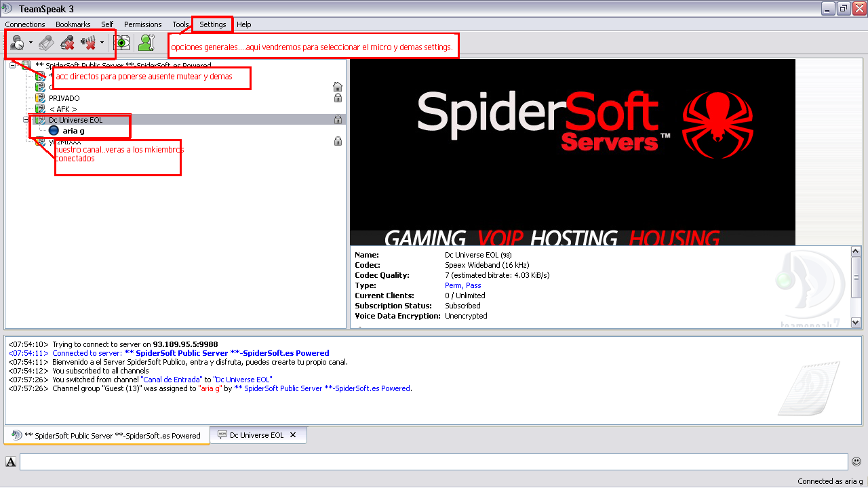This screenshot has width=868, height=488.
Task: Open the Connections menu
Action: tap(25, 24)
